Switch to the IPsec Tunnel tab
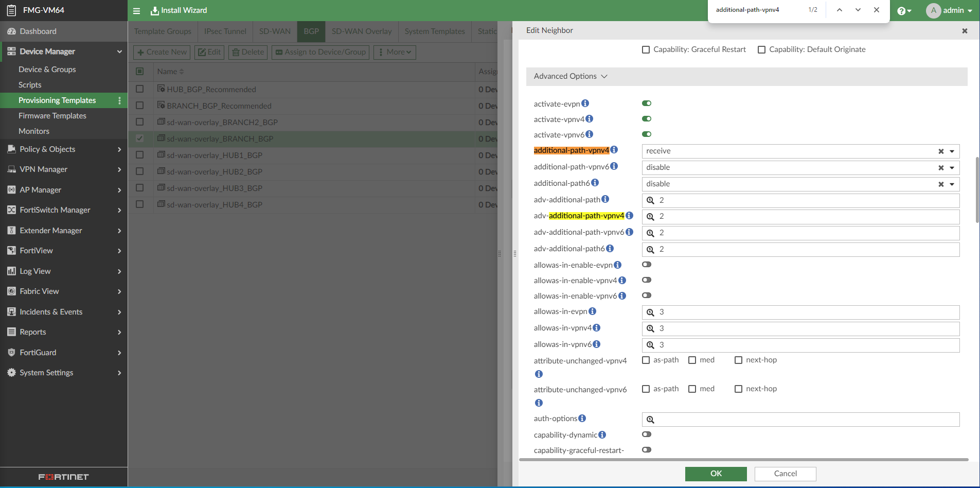This screenshot has height=488, width=980. 225,31
